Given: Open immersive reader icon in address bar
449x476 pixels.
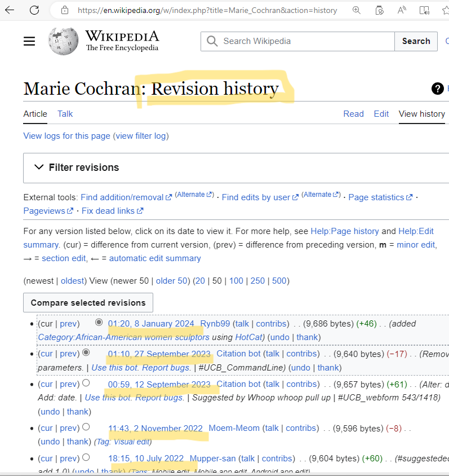Looking at the screenshot, I should [x=424, y=11].
